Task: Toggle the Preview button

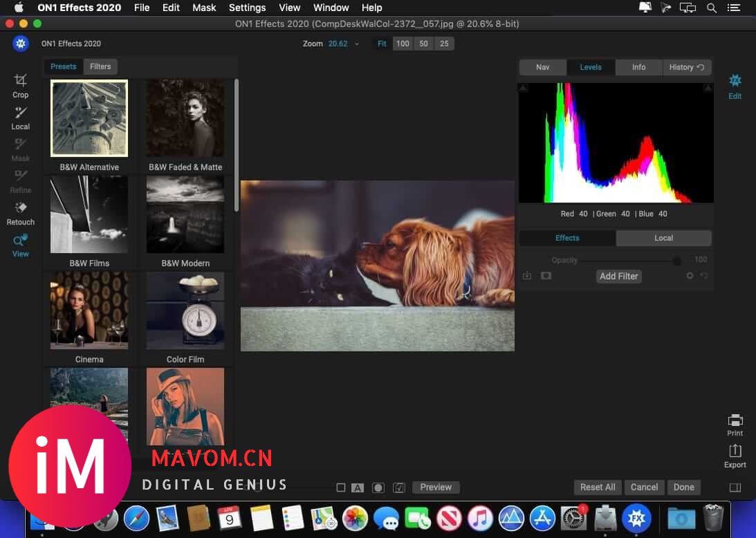Action: pos(436,488)
